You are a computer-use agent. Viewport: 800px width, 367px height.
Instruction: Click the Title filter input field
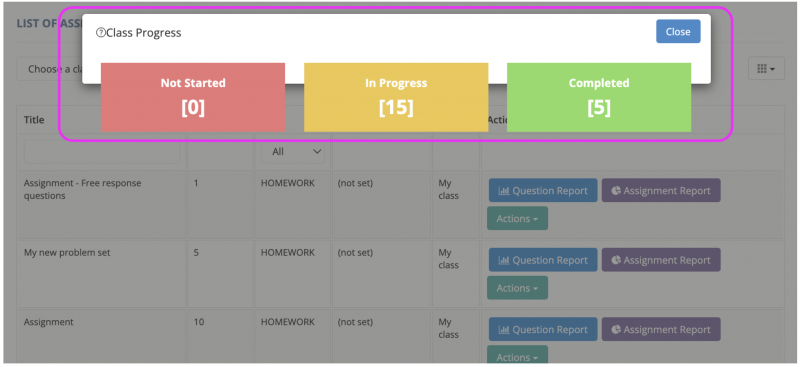click(x=102, y=152)
